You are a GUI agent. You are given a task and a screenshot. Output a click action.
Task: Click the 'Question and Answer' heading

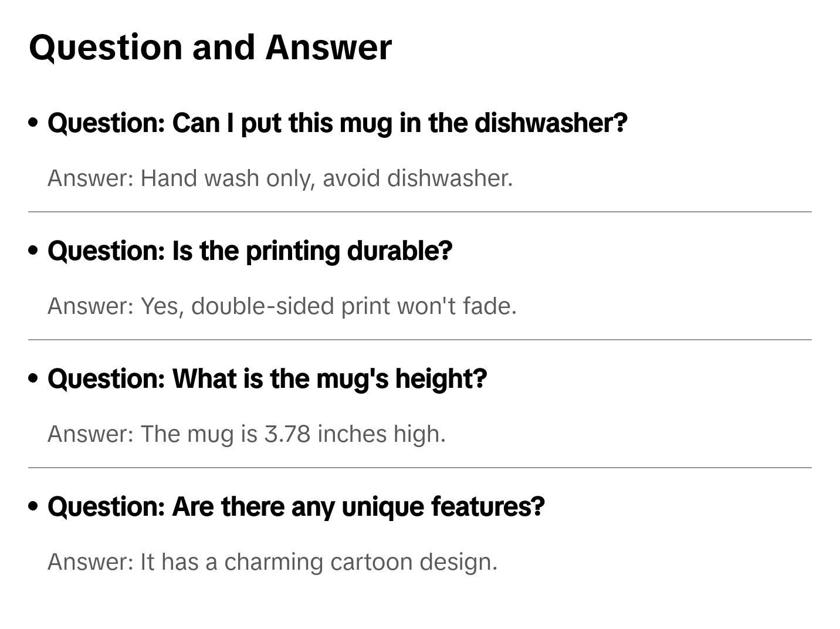click(x=210, y=48)
